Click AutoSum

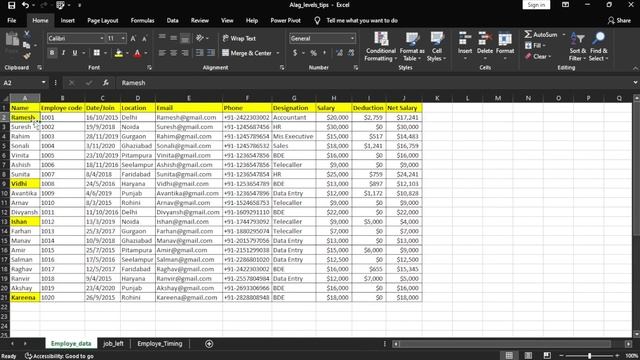click(x=541, y=35)
